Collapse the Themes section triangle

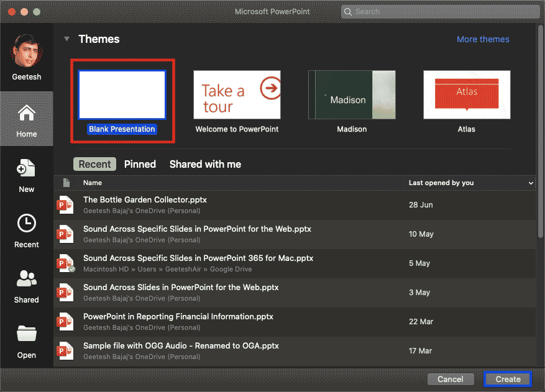click(x=66, y=39)
